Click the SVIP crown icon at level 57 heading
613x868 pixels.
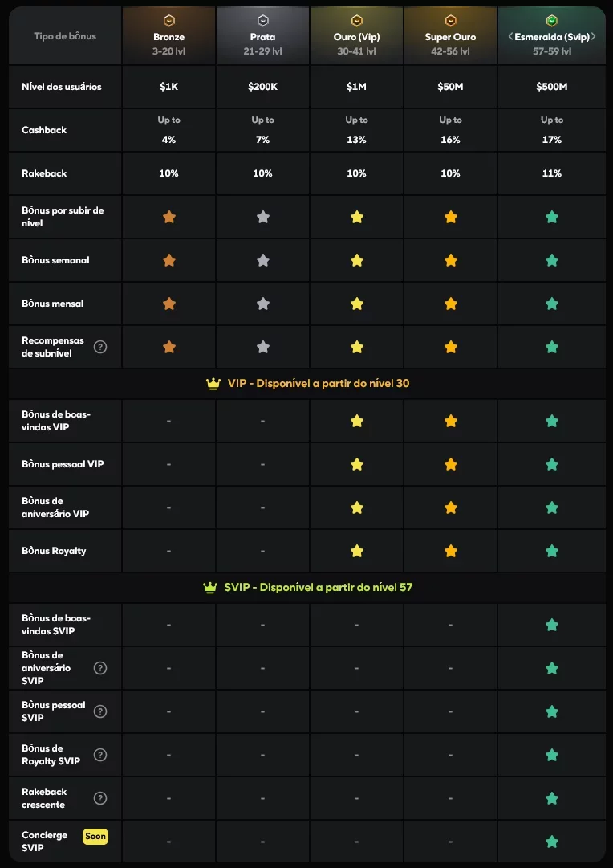(x=209, y=587)
